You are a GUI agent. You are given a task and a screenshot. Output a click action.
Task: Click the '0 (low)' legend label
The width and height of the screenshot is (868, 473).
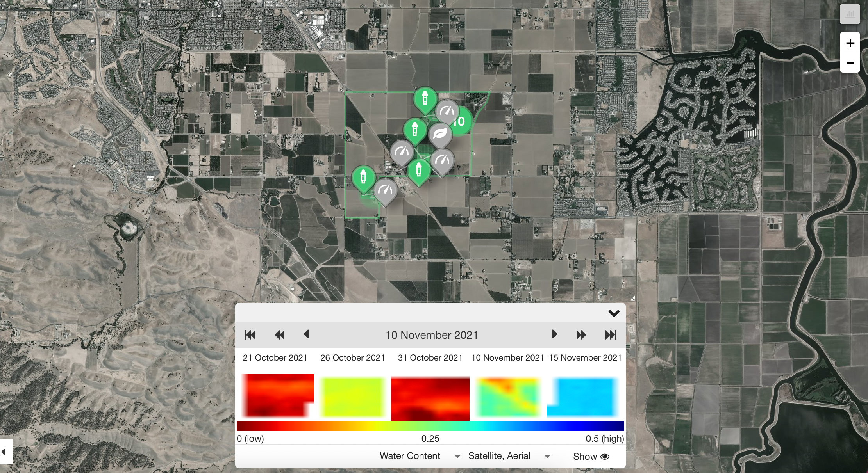pyautogui.click(x=250, y=439)
